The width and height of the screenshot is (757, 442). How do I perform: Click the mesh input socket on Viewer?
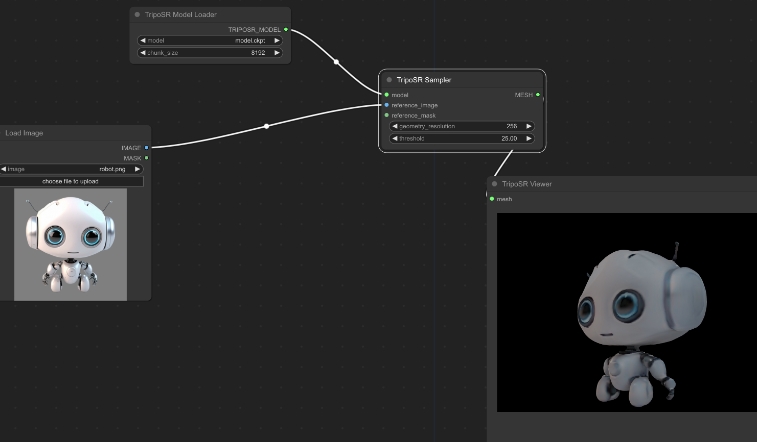(491, 199)
